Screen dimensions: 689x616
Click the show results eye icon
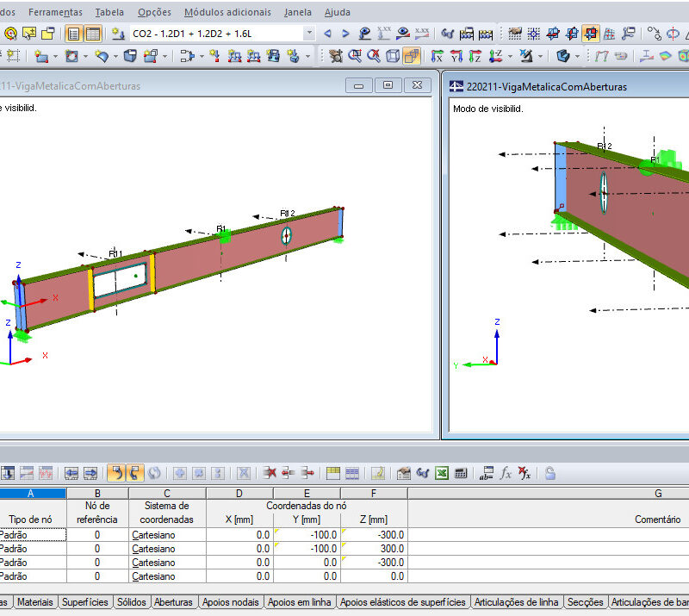[402, 34]
